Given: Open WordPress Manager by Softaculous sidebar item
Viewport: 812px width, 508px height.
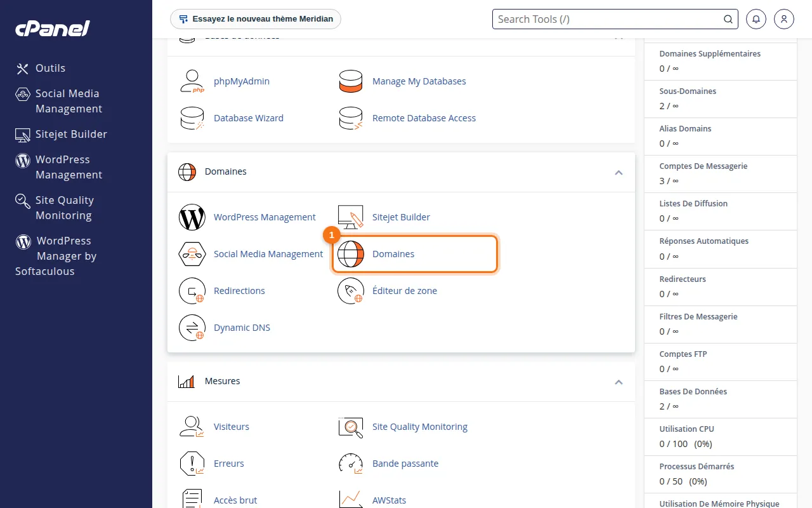Looking at the screenshot, I should point(56,256).
